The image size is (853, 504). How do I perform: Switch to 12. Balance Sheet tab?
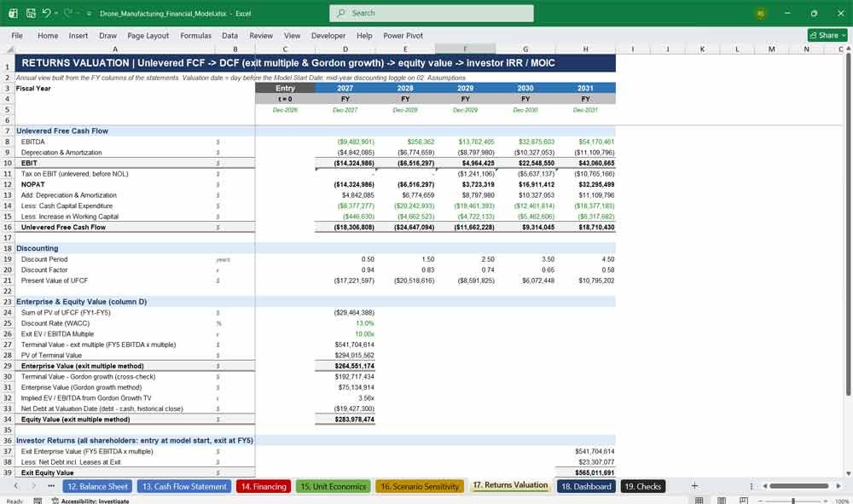click(97, 486)
